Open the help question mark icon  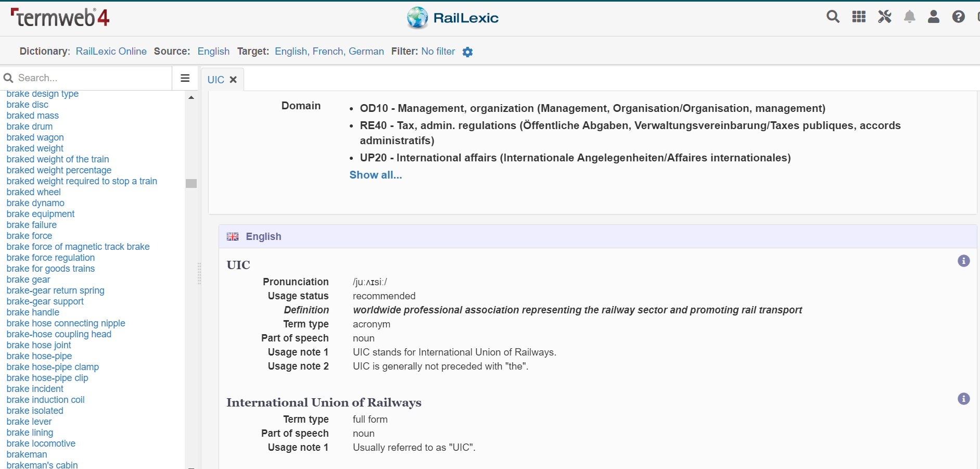[x=958, y=17]
